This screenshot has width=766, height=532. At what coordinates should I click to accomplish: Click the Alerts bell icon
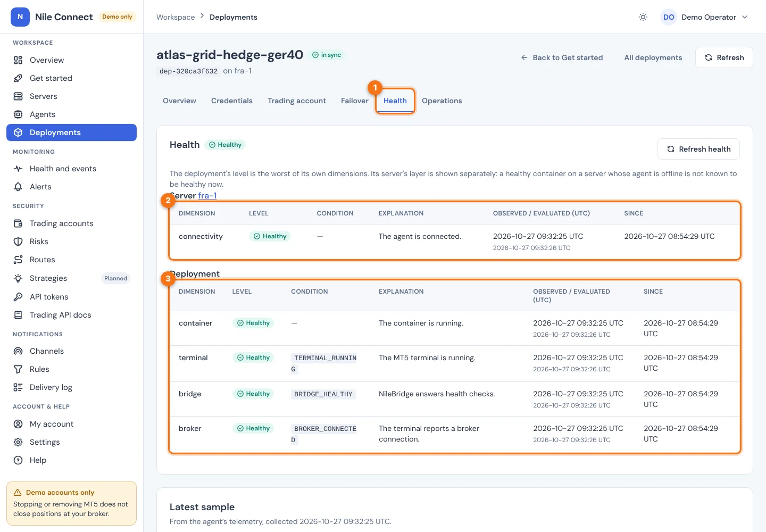pos(18,187)
